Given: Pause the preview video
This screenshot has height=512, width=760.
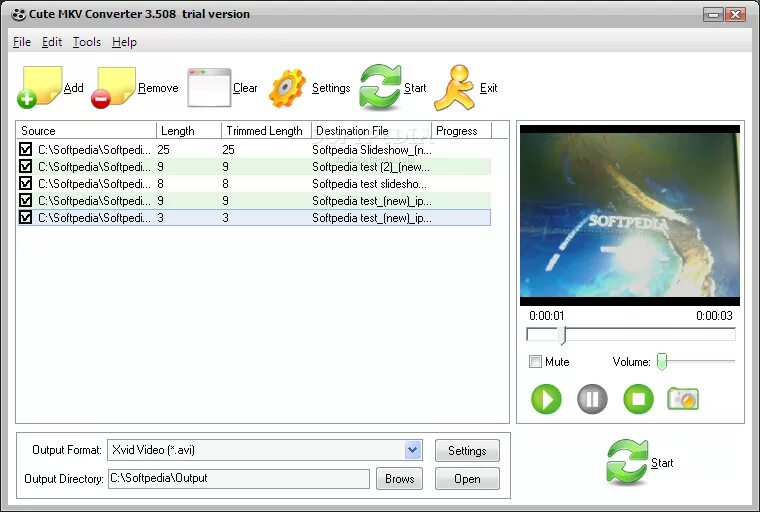Looking at the screenshot, I should (592, 399).
